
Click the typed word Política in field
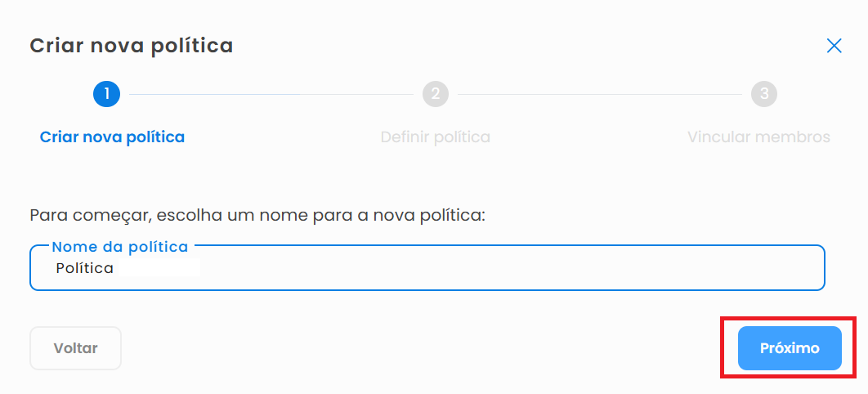84,268
